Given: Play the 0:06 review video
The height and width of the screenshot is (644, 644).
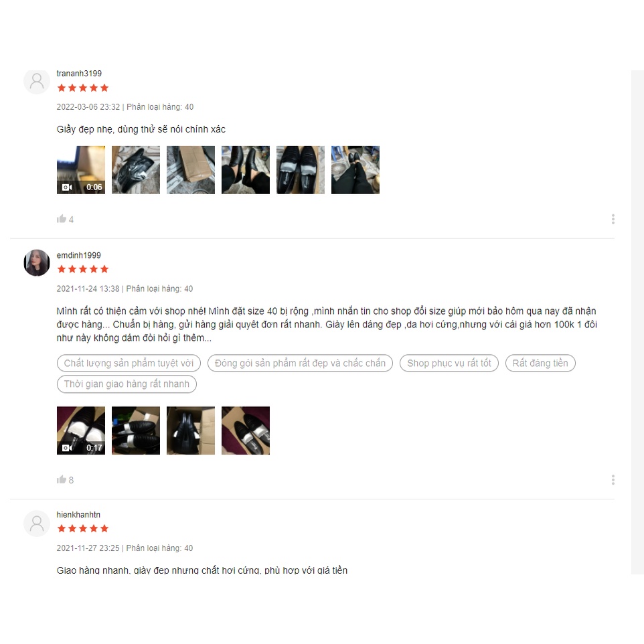Looking at the screenshot, I should (81, 169).
